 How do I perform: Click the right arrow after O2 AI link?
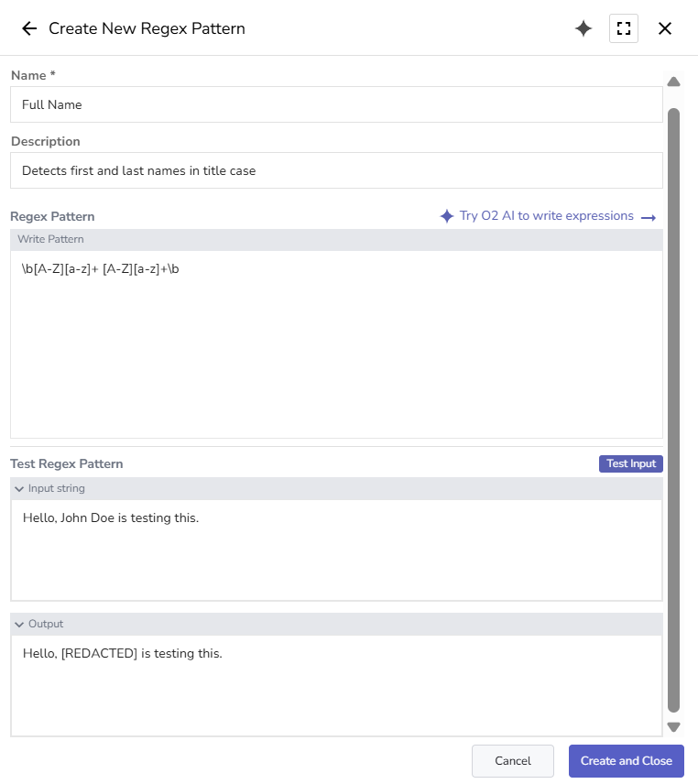coord(649,217)
